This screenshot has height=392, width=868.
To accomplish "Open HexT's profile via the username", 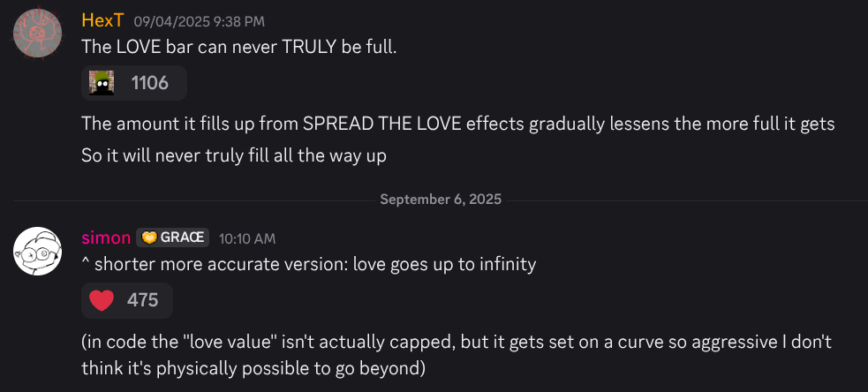I will coord(102,20).
